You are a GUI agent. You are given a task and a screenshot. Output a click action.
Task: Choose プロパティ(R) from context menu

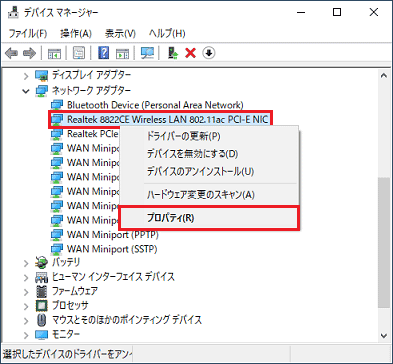[x=209, y=218]
